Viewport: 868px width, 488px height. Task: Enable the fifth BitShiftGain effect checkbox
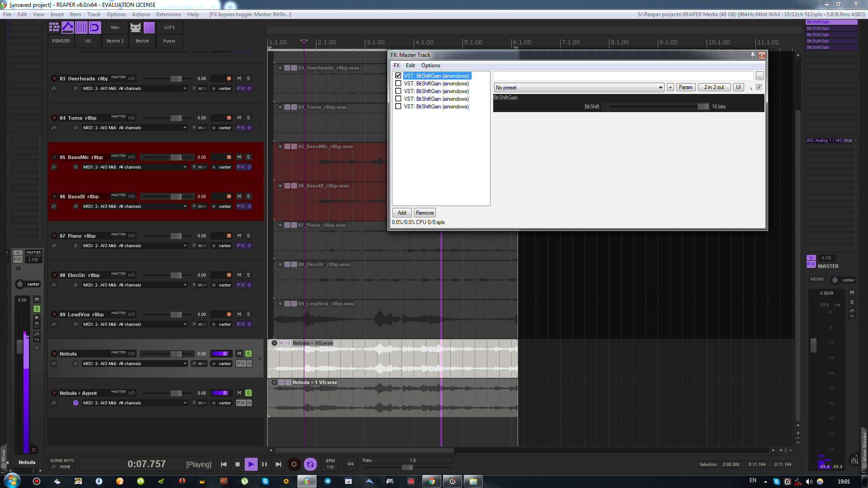coord(398,107)
